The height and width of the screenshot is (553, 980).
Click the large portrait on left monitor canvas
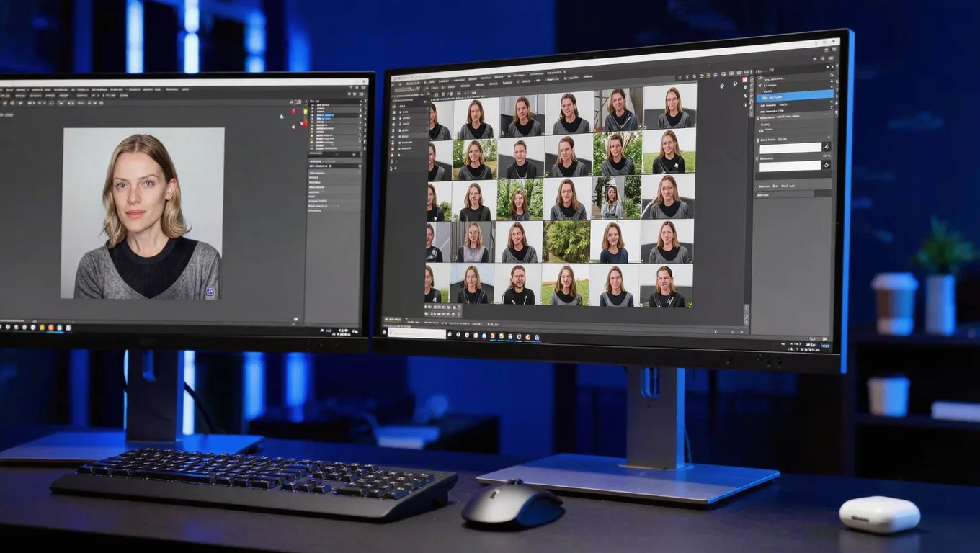pos(142,213)
